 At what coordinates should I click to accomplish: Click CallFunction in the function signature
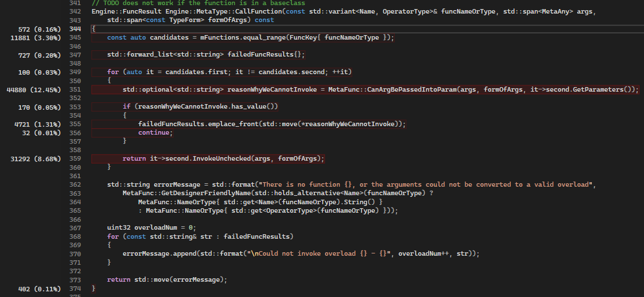coord(259,11)
